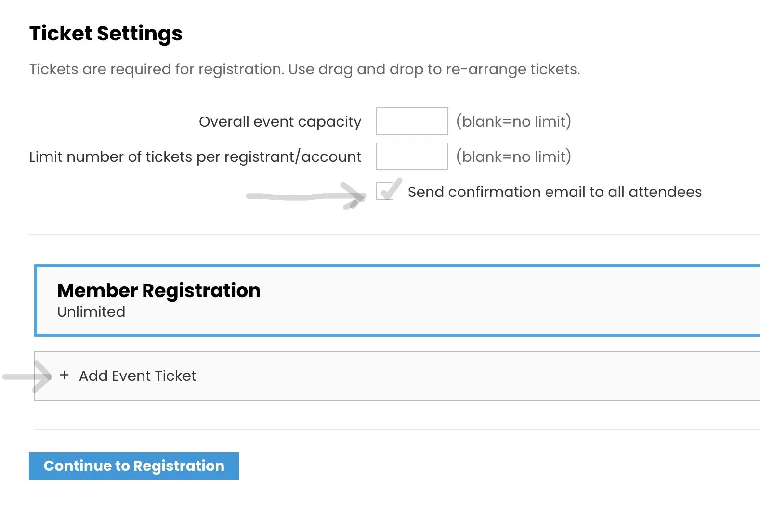
Task: Click the "Send confirmation email to all attendees" label
Action: point(554,192)
